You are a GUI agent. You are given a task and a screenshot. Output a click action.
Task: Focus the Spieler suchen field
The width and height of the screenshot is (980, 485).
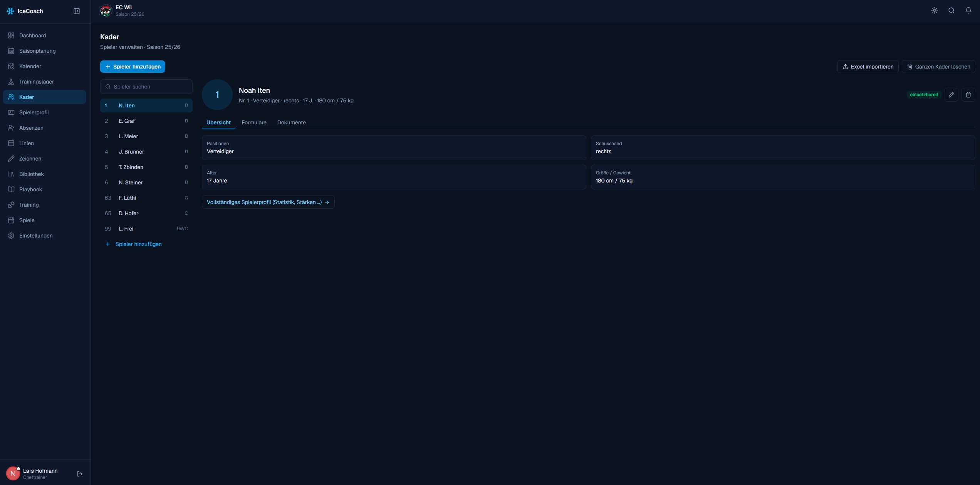146,87
